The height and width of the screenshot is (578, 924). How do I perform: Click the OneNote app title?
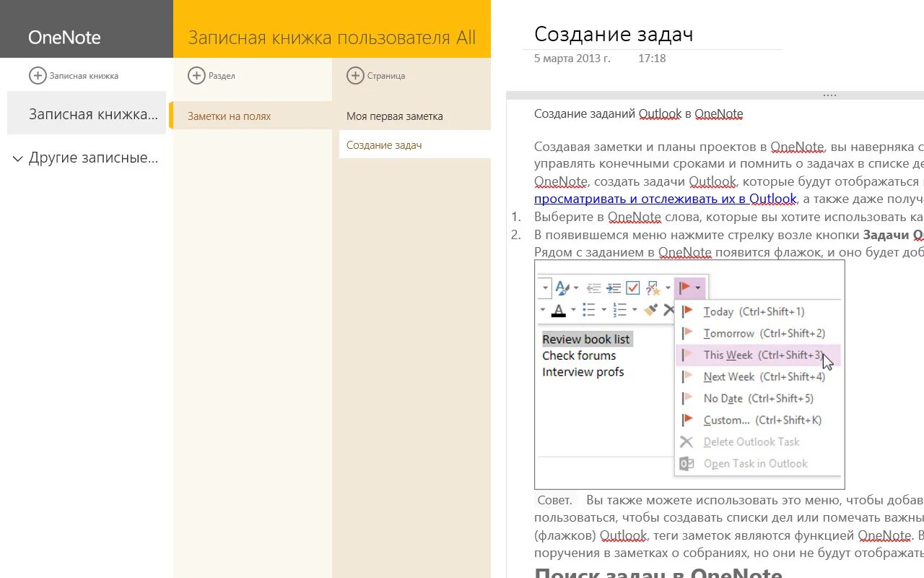(64, 38)
